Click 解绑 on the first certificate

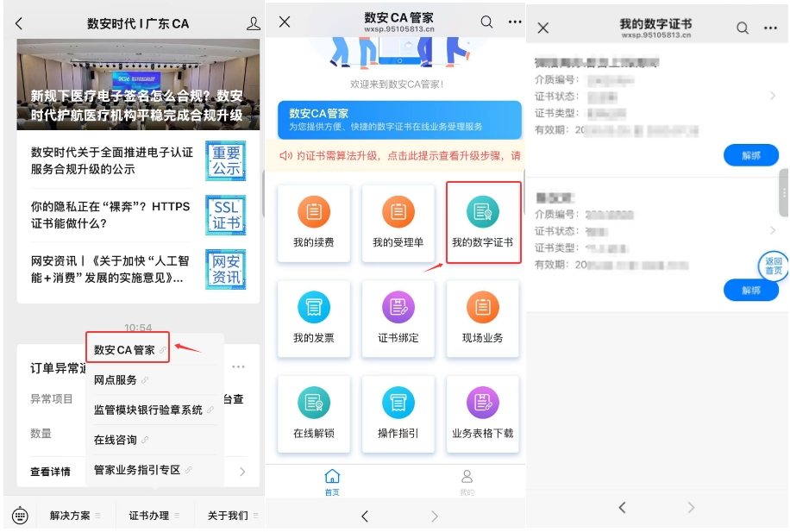pos(750,156)
